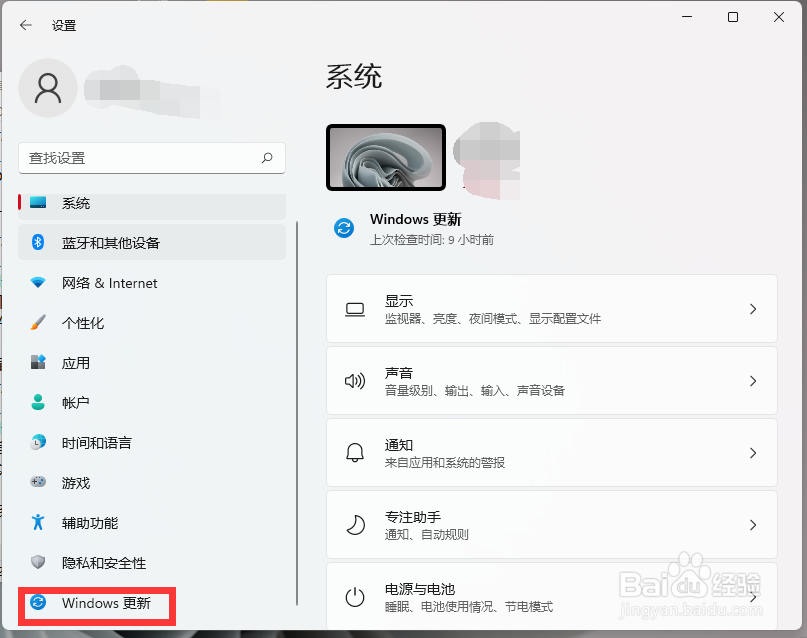Open the 电源与电池 settings card
This screenshot has width=807, height=638.
(x=552, y=596)
